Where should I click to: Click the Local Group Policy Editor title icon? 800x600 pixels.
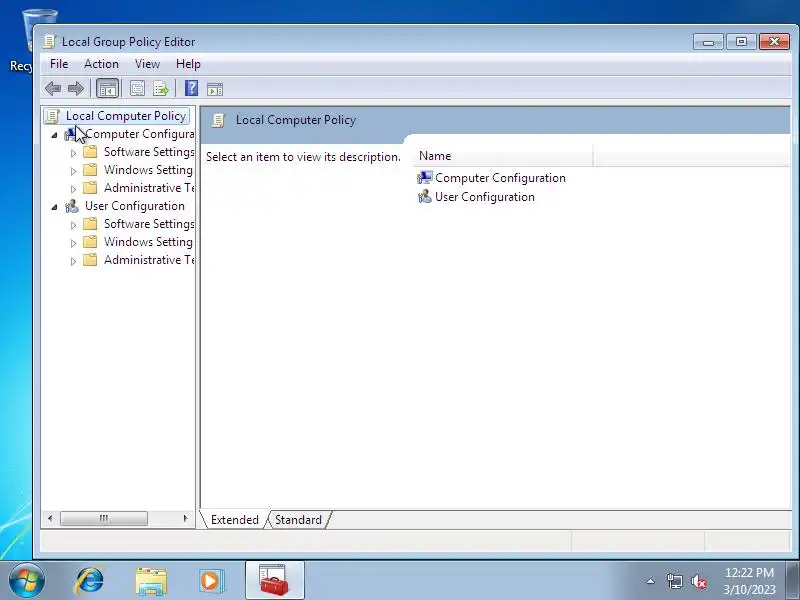pyautogui.click(x=49, y=41)
